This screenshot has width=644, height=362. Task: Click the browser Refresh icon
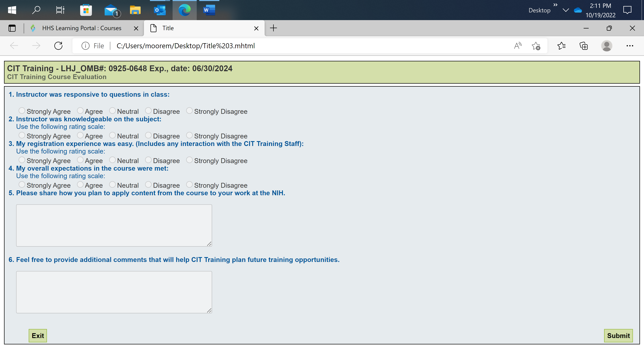point(58,46)
